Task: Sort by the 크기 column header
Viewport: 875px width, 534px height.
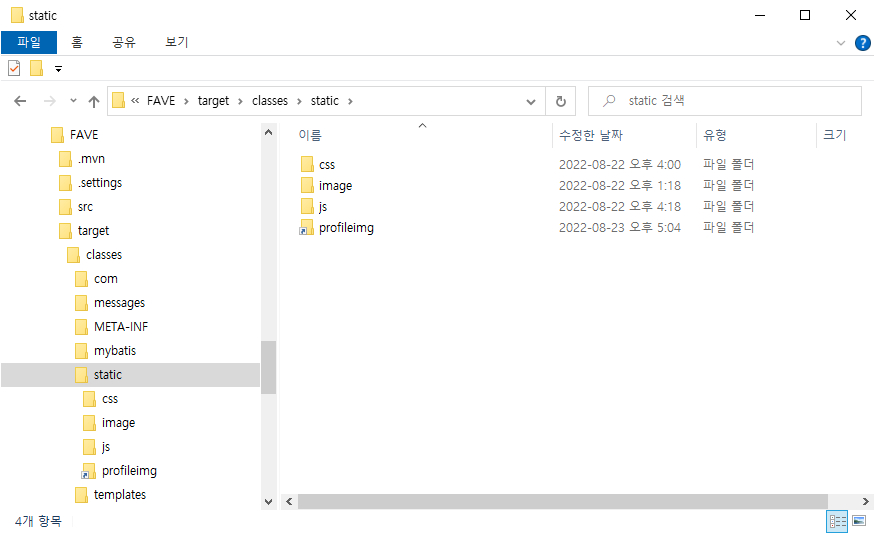Action: click(x=835, y=135)
